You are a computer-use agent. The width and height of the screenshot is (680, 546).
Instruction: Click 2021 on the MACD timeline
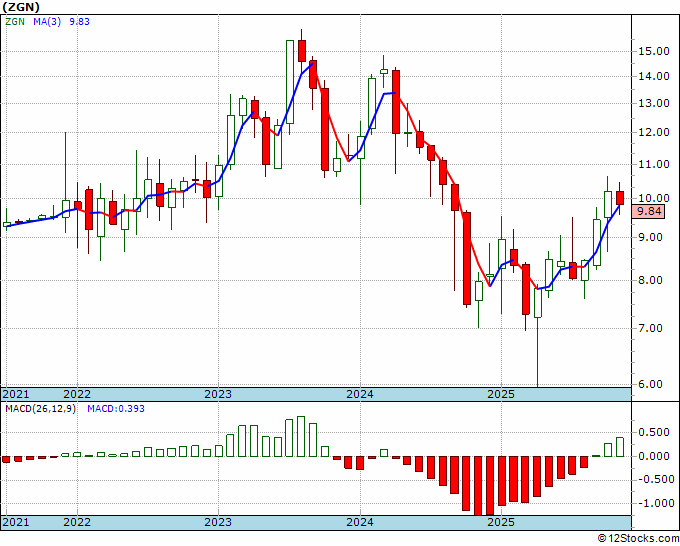[x=16, y=522]
